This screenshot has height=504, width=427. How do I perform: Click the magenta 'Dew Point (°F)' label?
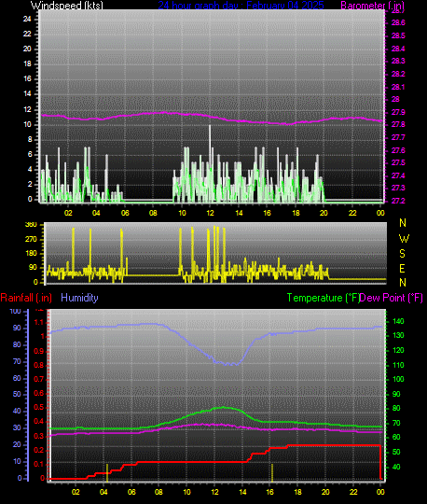tap(391, 298)
